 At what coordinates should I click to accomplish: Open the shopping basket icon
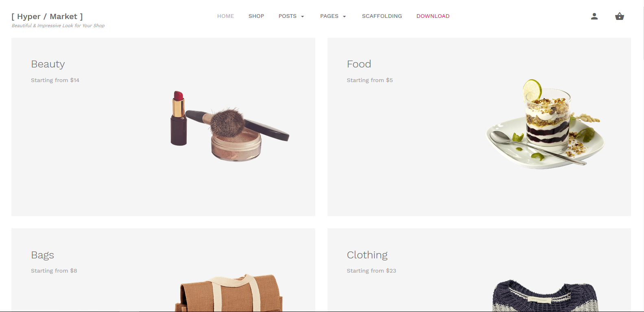pos(620,16)
